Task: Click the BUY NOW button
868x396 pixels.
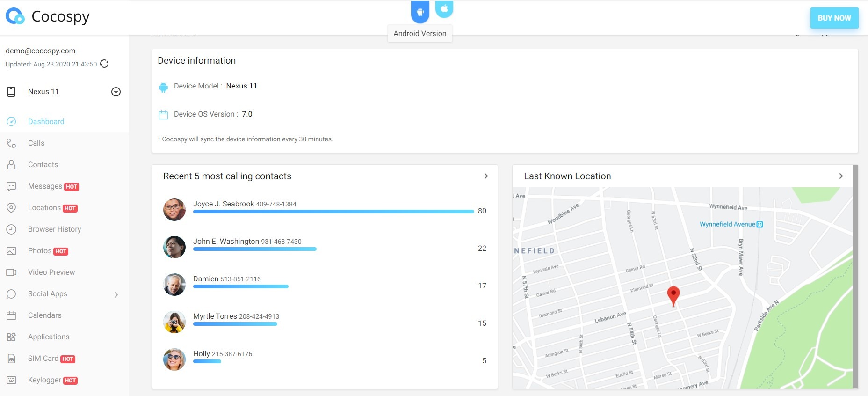Action: 834,18
